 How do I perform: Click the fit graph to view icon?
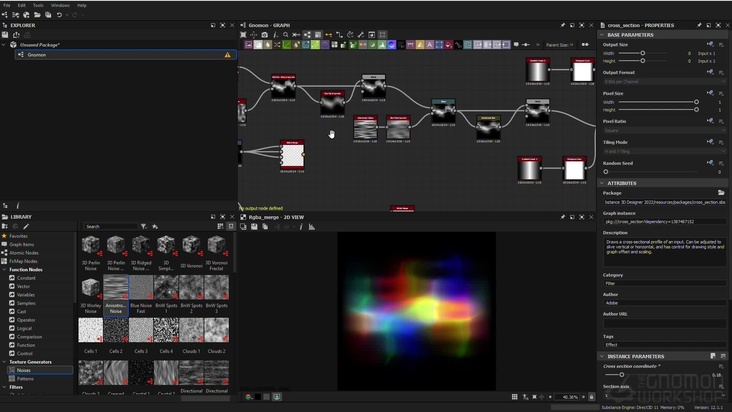click(x=243, y=35)
